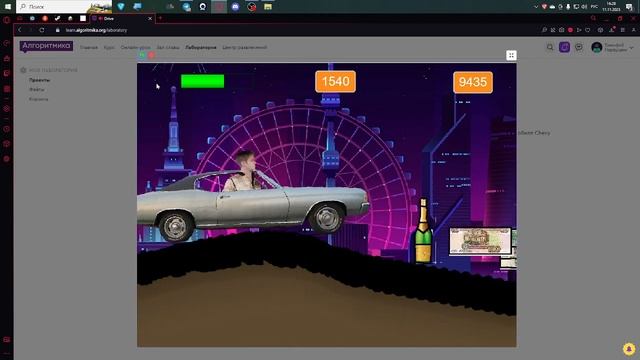The width and height of the screenshot is (640, 360).
Task: Open Корзина in lab sidebar
Action: tap(38, 99)
